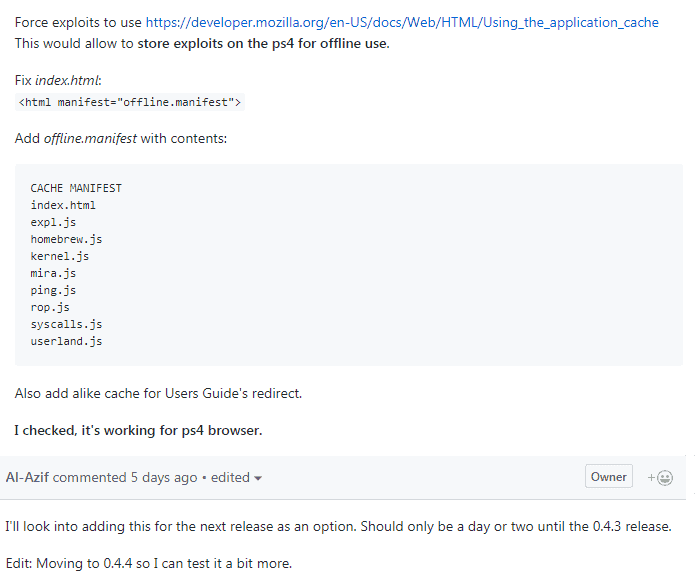695x588 pixels.
Task: Open the Al-Azif user profile
Action: (x=27, y=477)
